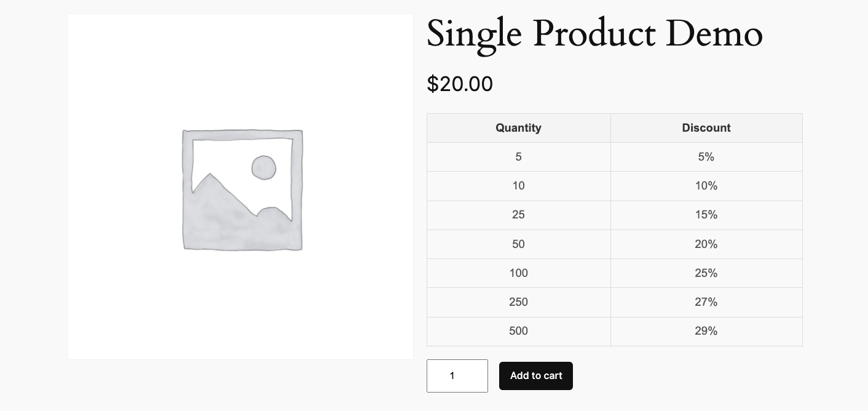This screenshot has width=868, height=411.
Task: Select the quantity 100 table cell
Action: pos(518,273)
